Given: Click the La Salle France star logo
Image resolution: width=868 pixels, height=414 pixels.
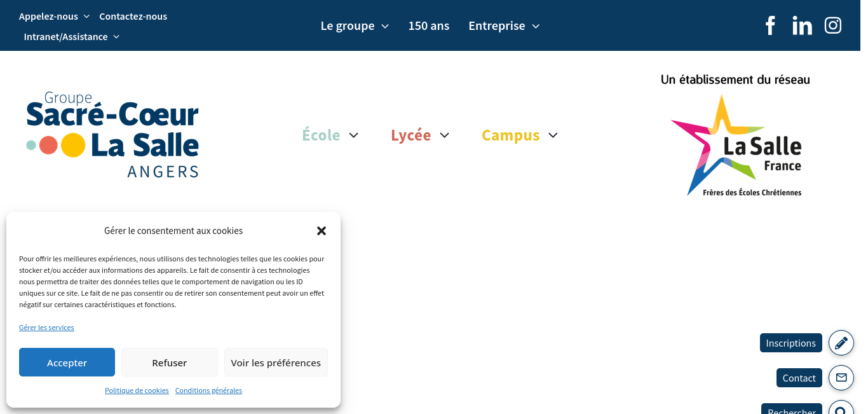Looking at the screenshot, I should (736, 144).
